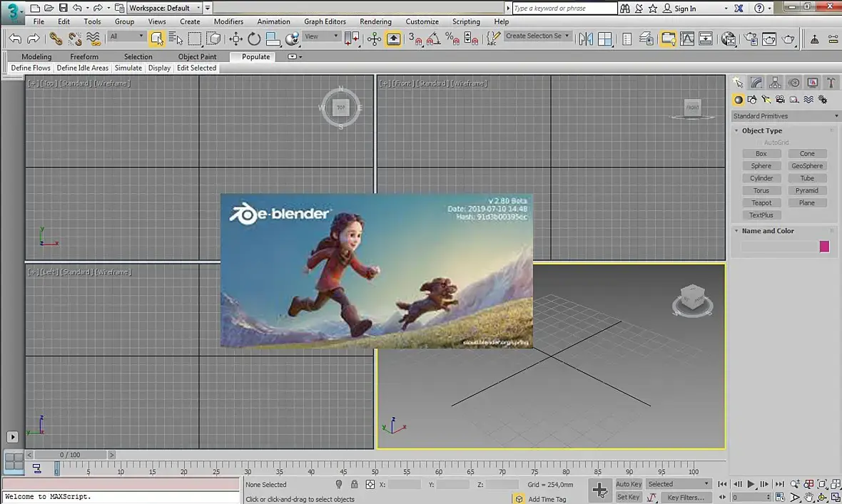
Task: Click the Undo arrow icon
Action: point(14,38)
